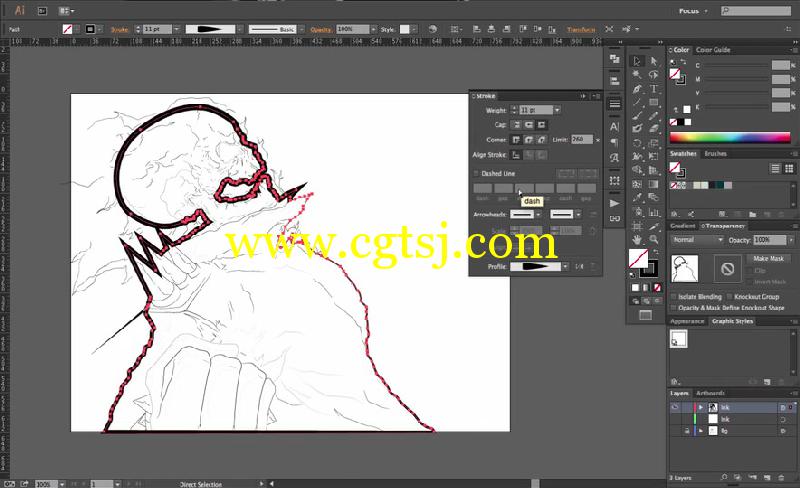Enable the Knockout Group checkbox
The width and height of the screenshot is (800, 488).
[x=730, y=297]
